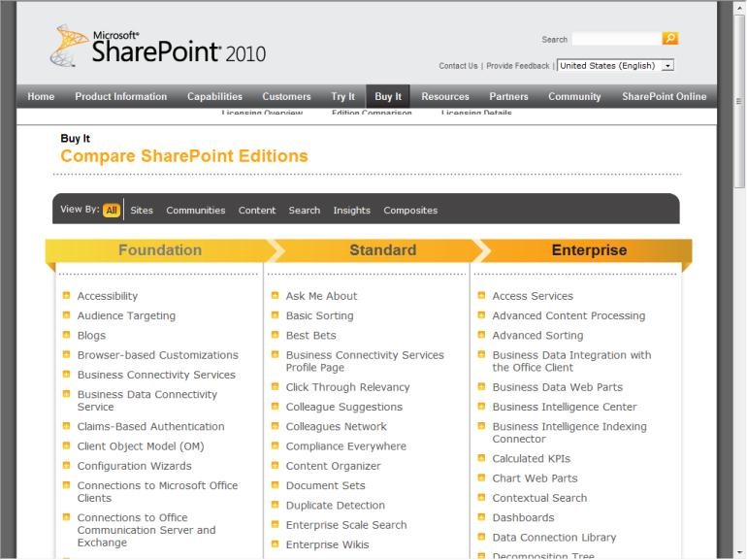Screen dimensions: 747x560
Task: Click bullet icon beside Audience Targeting
Action: pos(67,315)
